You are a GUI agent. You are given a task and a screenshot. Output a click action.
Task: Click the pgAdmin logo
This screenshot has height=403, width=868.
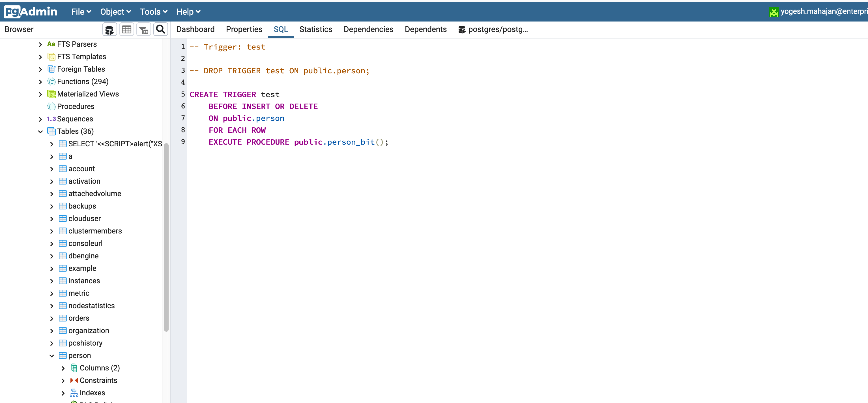pyautogui.click(x=30, y=11)
